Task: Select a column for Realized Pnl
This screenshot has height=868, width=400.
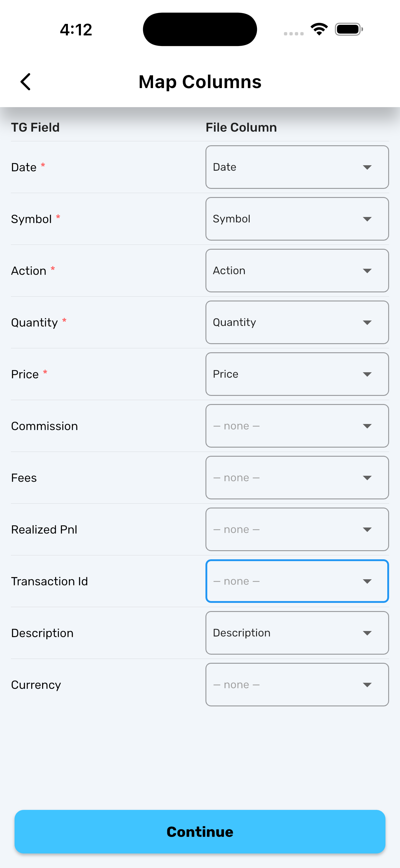Action: [x=297, y=529]
